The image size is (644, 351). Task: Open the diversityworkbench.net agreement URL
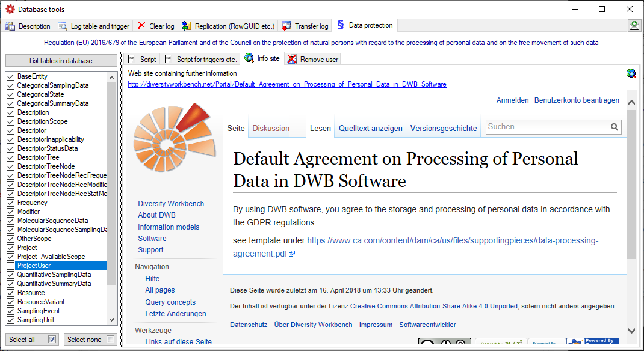(287, 84)
